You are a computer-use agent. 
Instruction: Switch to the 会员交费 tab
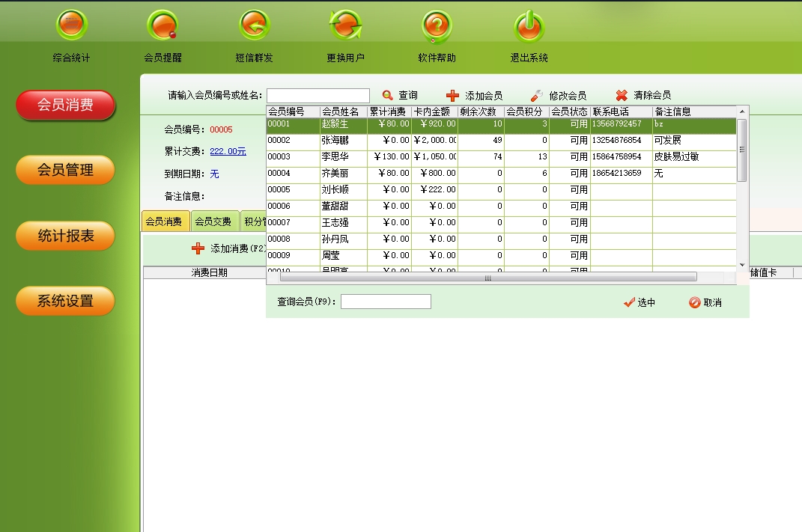tap(213, 221)
